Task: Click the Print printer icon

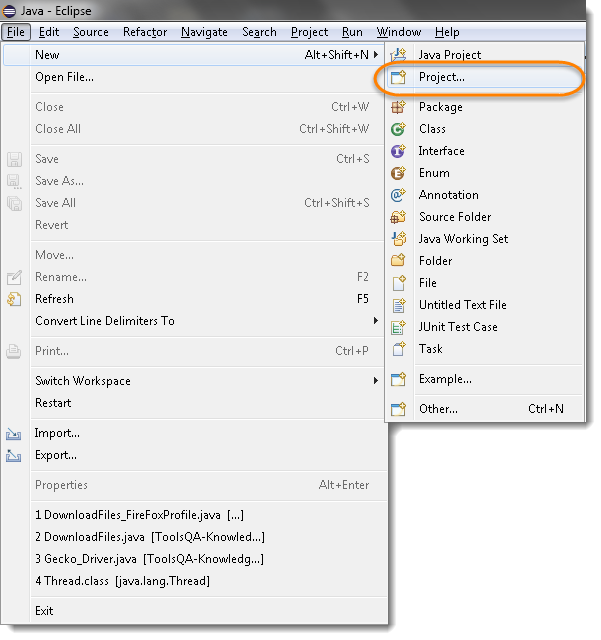Action: (14, 351)
